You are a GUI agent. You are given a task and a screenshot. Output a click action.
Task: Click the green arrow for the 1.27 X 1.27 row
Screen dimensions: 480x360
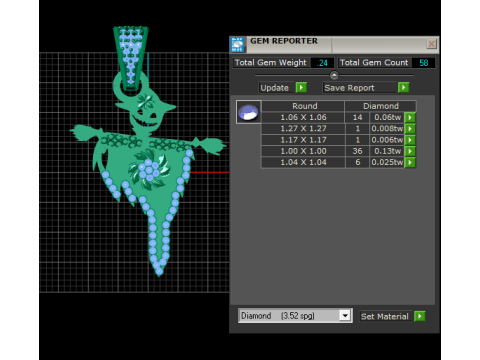[410, 129]
